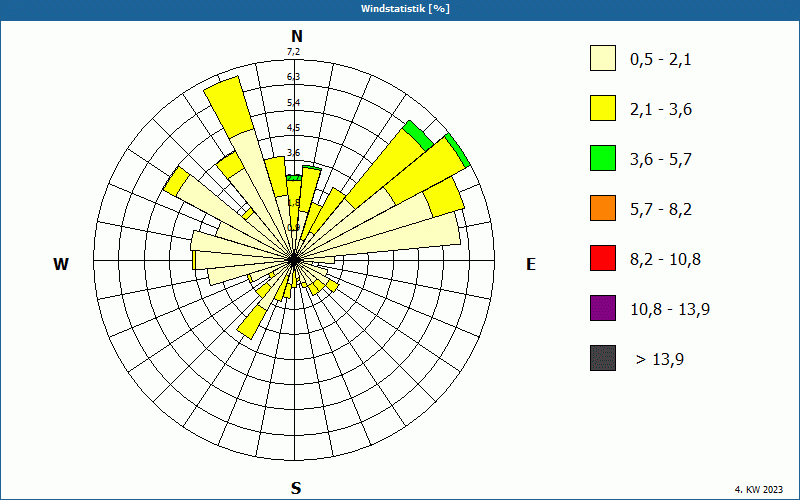The width and height of the screenshot is (800, 500).
Task: Click the red 8,2 - 10,8 legend swatch
Action: click(603, 258)
